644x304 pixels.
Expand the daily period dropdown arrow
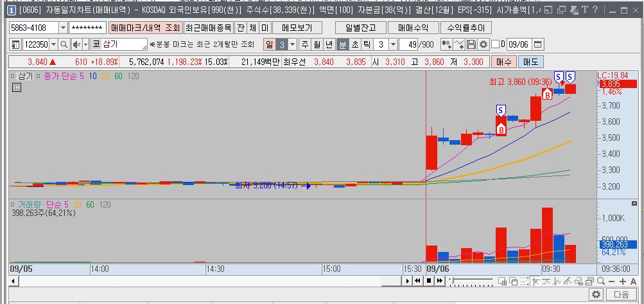(x=292, y=44)
